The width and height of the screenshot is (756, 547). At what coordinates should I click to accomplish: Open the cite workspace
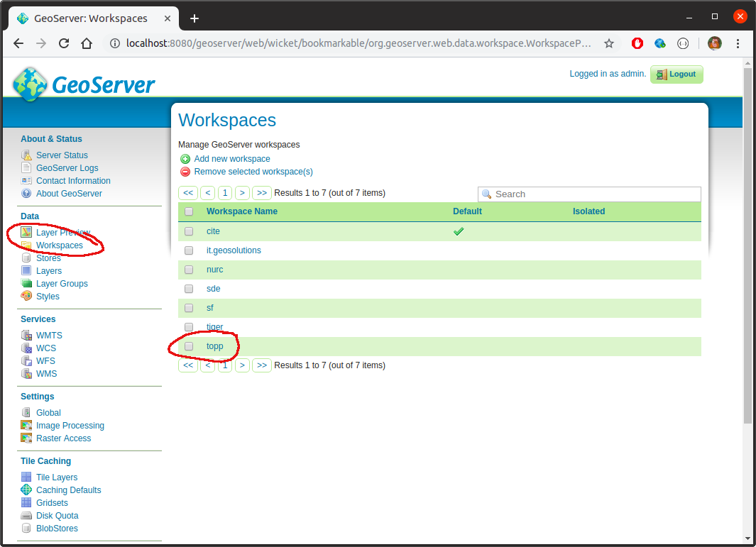point(213,231)
